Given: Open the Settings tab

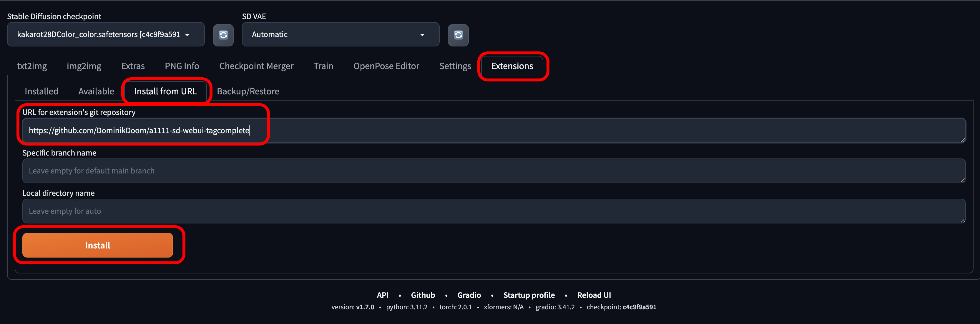Looking at the screenshot, I should [455, 66].
